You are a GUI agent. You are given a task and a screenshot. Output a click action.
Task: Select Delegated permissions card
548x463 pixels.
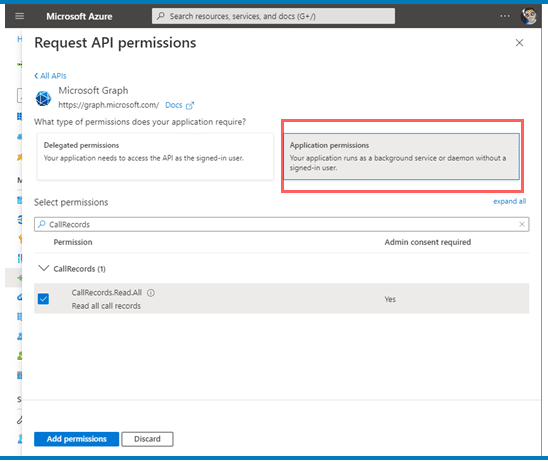point(155,157)
